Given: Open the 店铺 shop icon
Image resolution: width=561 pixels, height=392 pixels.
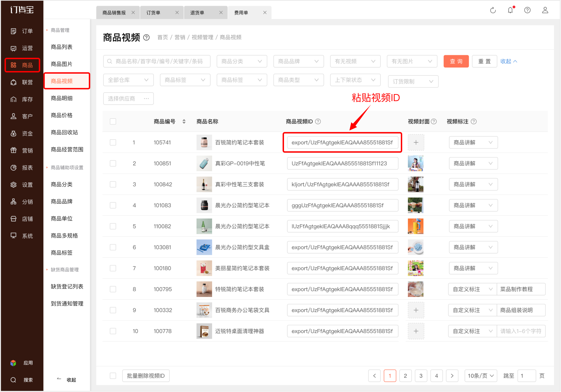Looking at the screenshot, I should click(x=14, y=219).
